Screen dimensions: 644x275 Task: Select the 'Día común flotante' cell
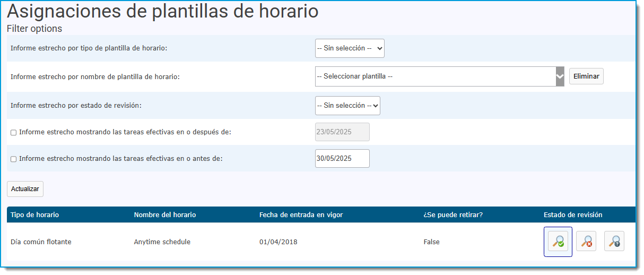pos(41,242)
